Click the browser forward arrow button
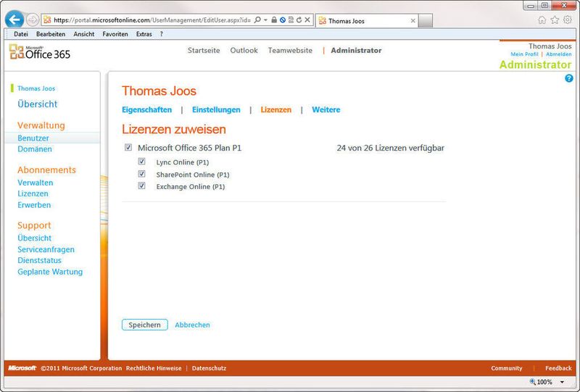 [33, 20]
